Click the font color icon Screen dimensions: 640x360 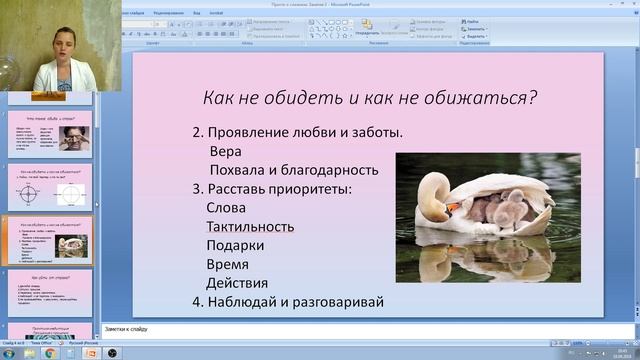[x=184, y=34]
